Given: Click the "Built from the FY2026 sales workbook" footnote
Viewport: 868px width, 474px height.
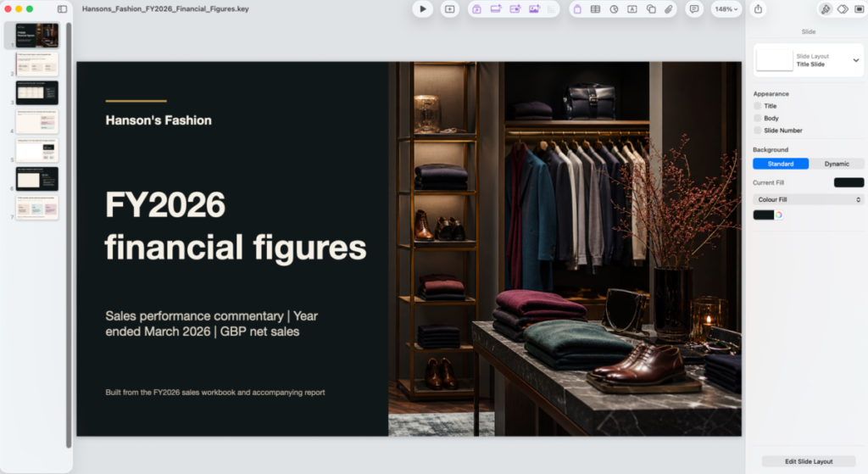Looking at the screenshot, I should [214, 392].
